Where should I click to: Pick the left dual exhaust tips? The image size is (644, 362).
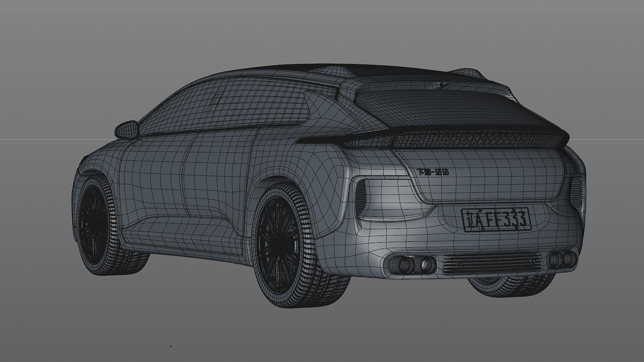point(413,265)
